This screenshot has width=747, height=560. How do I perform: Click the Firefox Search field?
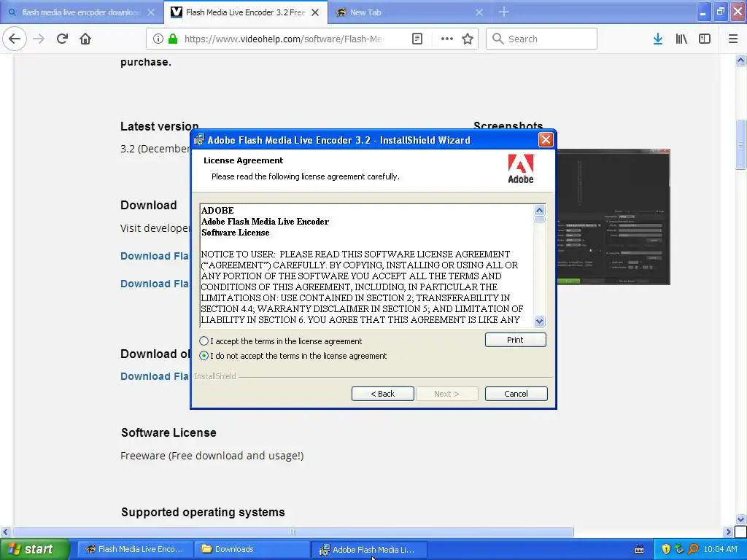tap(541, 39)
